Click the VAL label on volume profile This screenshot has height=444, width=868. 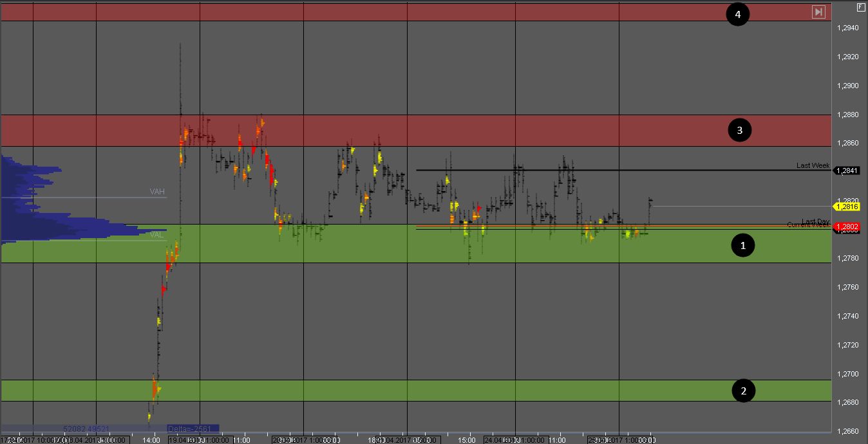point(156,235)
